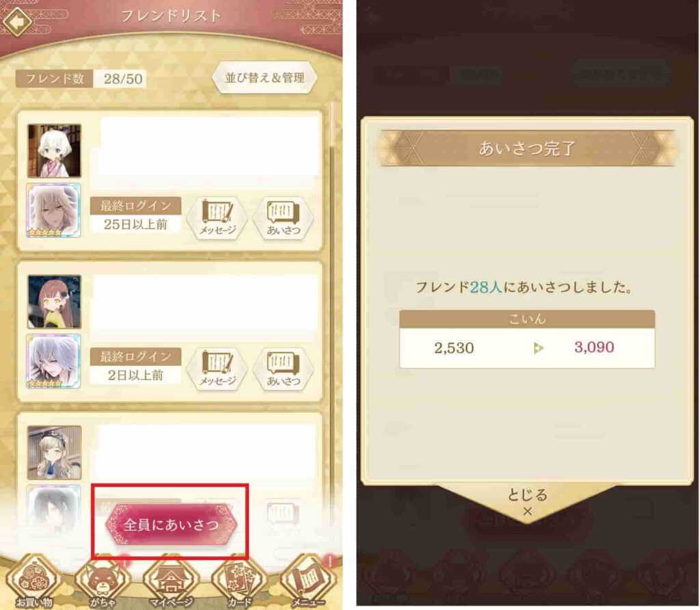Viewport: 700px width, 610px height.
Task: View first friend's white-haired avatar
Action: 55,151
